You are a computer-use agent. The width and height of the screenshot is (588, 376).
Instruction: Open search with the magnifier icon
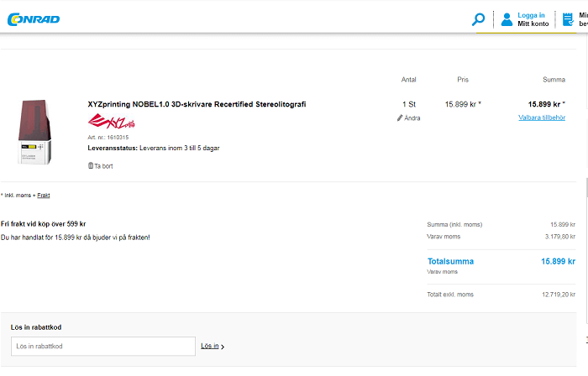pyautogui.click(x=478, y=19)
